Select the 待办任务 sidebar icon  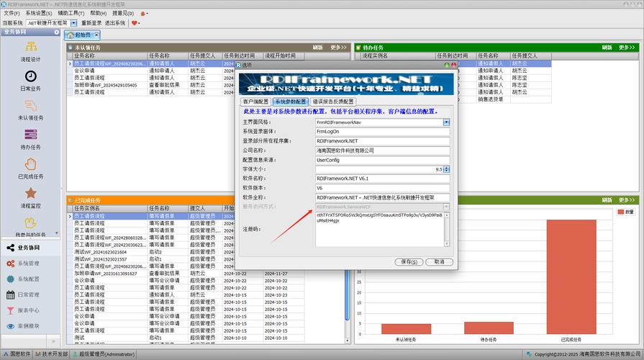point(31,135)
